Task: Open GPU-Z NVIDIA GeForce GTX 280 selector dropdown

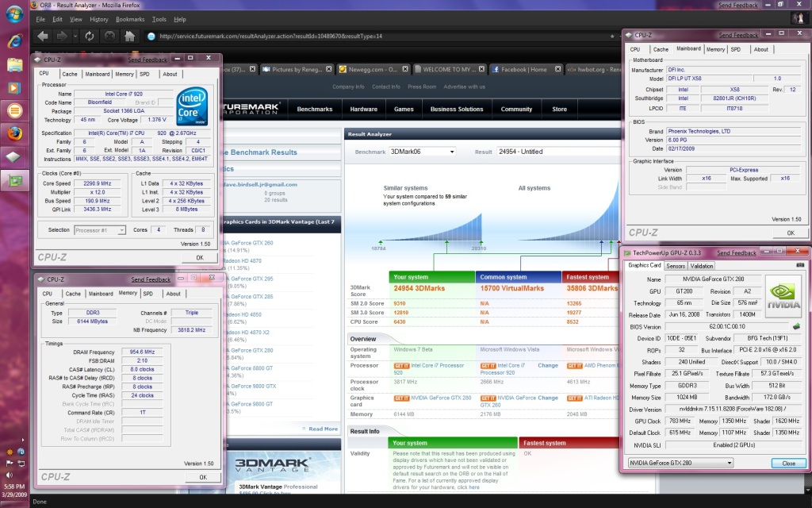Action: pyautogui.click(x=730, y=463)
